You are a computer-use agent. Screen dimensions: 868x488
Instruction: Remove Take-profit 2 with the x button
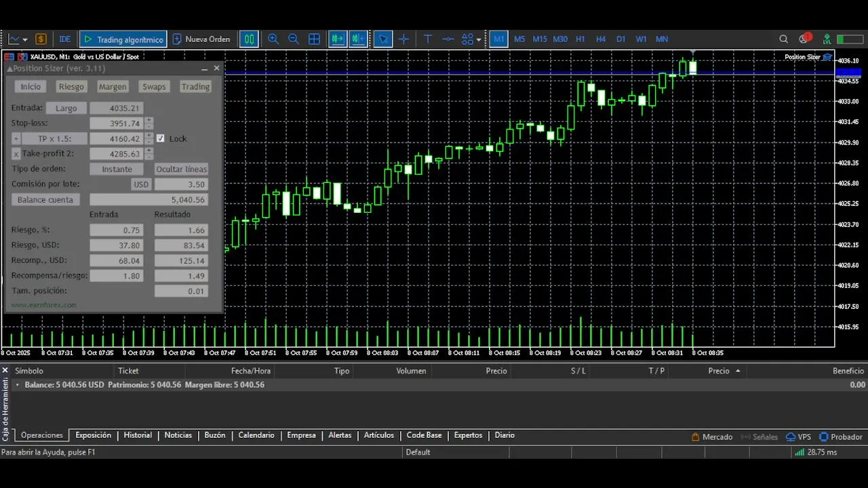tap(16, 154)
